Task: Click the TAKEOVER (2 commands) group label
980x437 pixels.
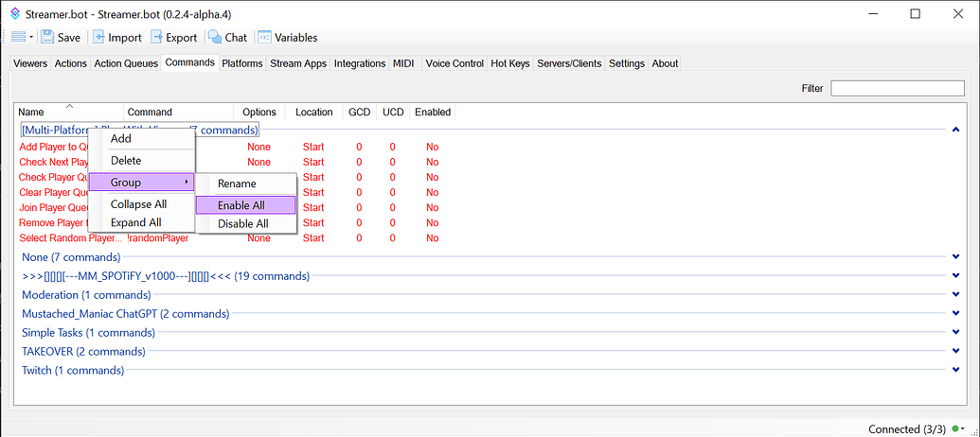Action: 83,352
